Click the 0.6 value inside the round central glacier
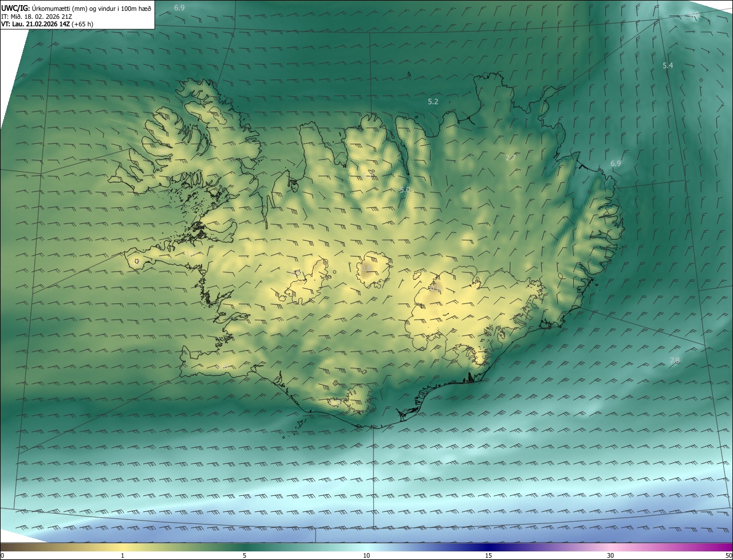 pyautogui.click(x=366, y=267)
